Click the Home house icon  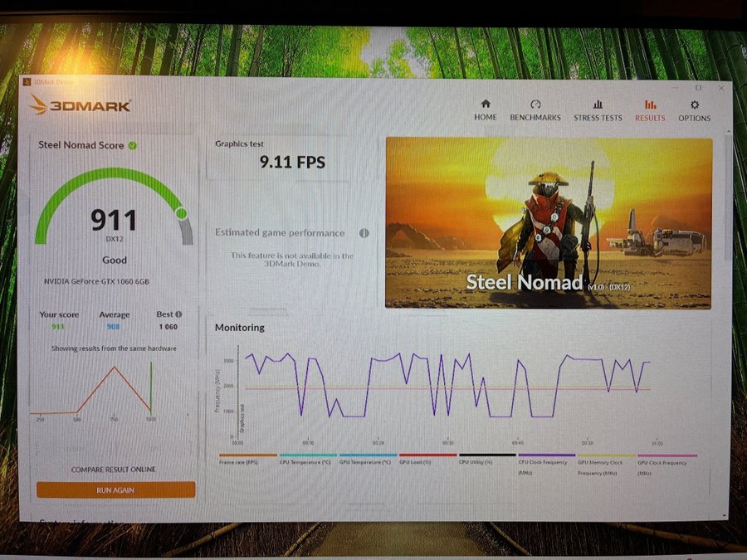click(x=486, y=104)
